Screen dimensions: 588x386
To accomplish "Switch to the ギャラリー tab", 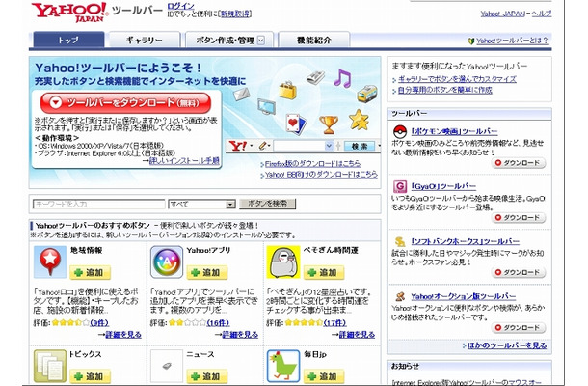I will (x=144, y=40).
